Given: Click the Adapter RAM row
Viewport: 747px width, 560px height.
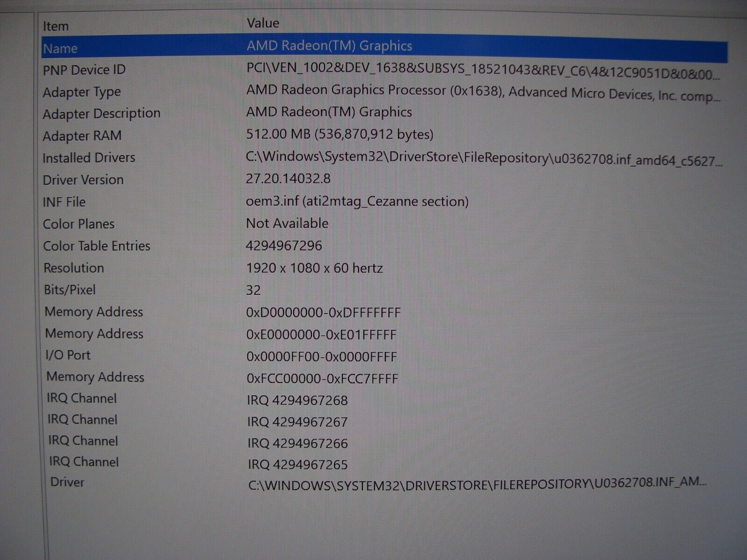Looking at the screenshot, I should pyautogui.click(x=82, y=136).
